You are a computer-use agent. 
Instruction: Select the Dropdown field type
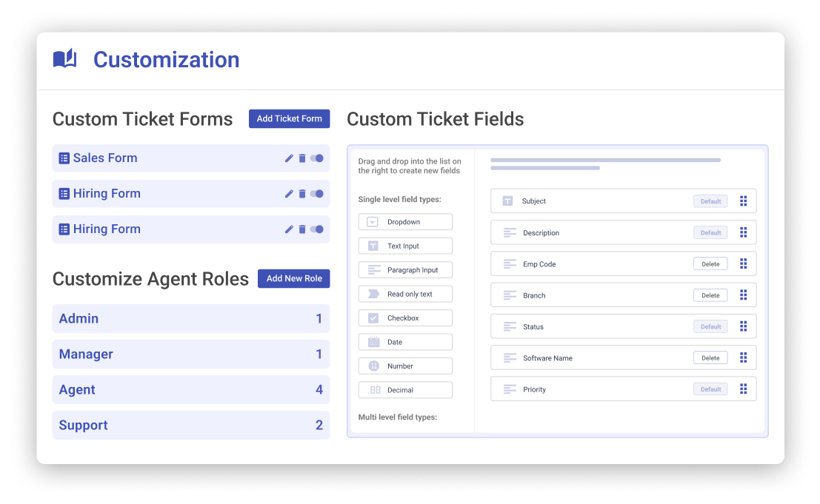tap(405, 222)
